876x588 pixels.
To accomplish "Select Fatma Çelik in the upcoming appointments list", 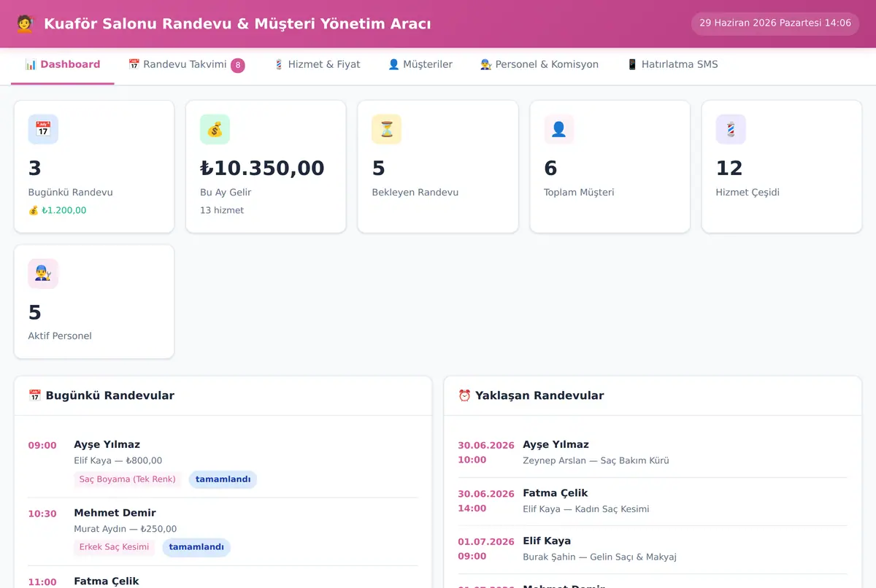I will coord(556,493).
